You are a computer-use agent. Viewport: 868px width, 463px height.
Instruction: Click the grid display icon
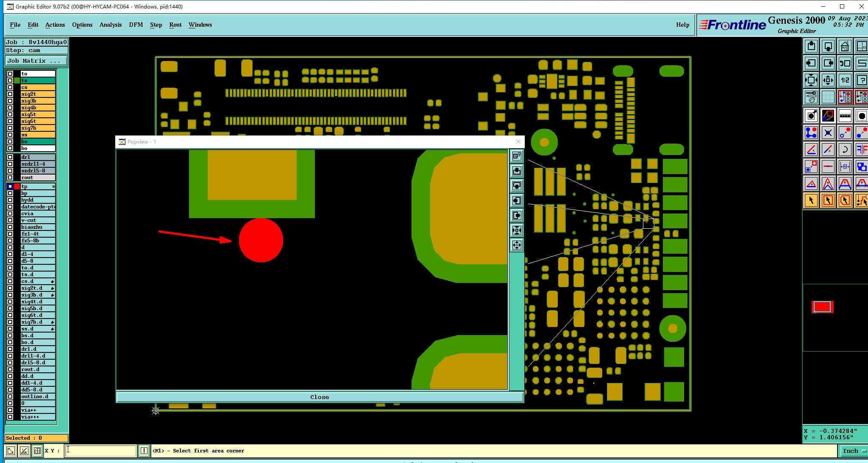click(x=828, y=97)
